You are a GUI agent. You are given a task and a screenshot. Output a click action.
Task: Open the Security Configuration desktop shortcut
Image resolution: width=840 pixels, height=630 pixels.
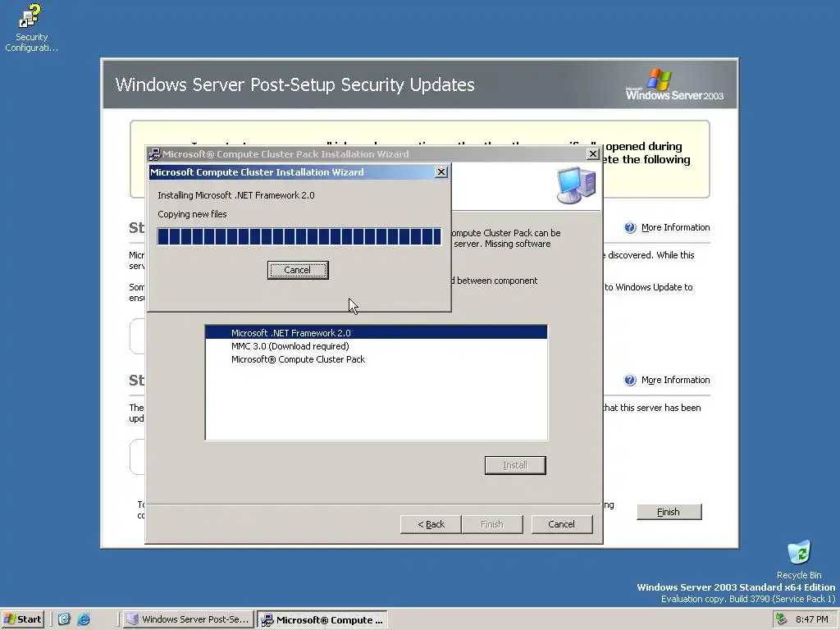pyautogui.click(x=31, y=28)
